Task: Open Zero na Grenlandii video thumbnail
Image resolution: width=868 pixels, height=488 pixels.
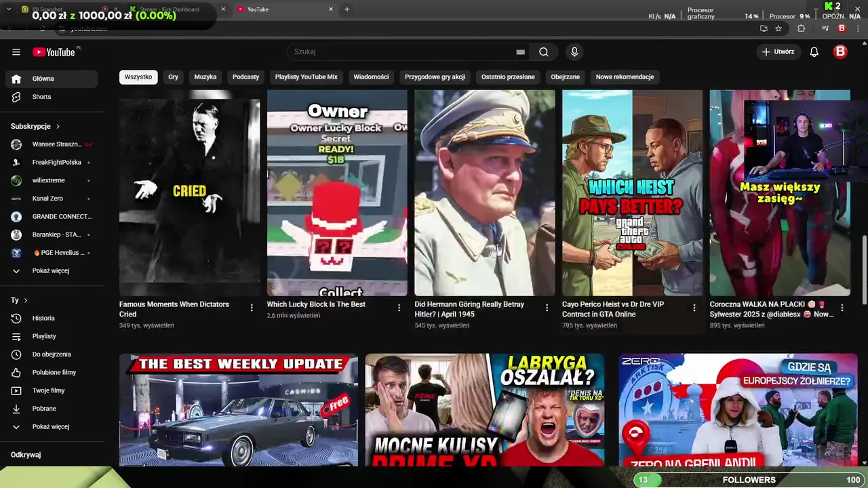Action: (x=738, y=409)
